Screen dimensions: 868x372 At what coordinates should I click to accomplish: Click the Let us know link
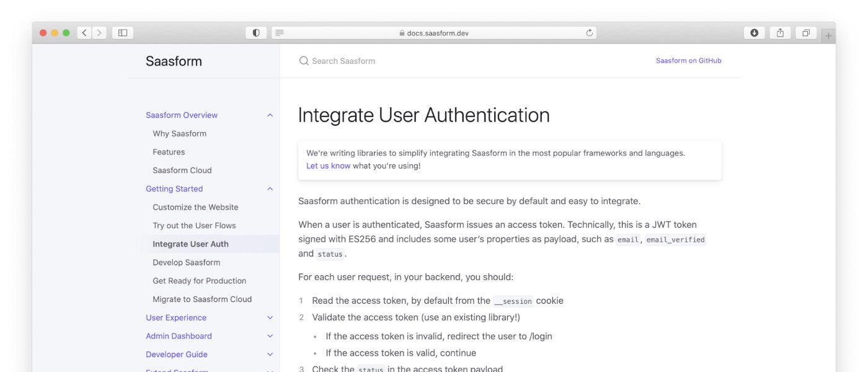(328, 166)
